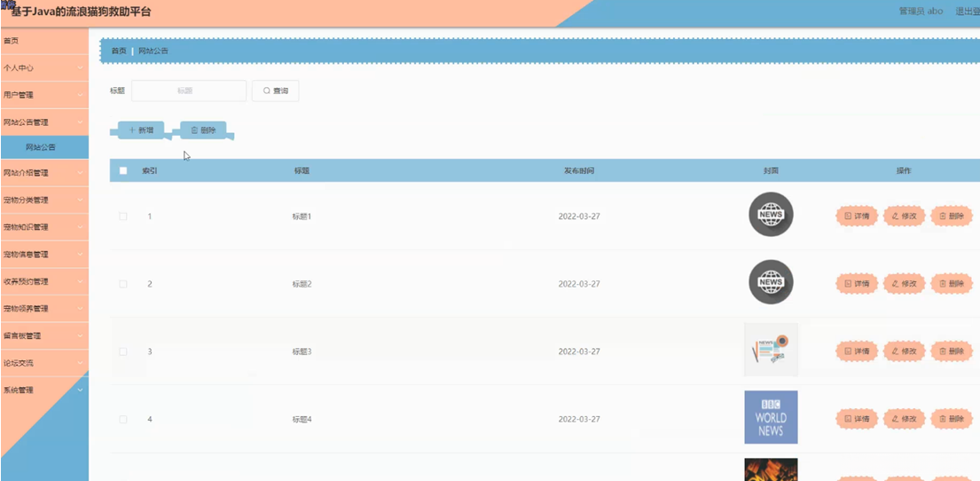Open the globe NEWS cover of 标题1

pyautogui.click(x=771, y=215)
